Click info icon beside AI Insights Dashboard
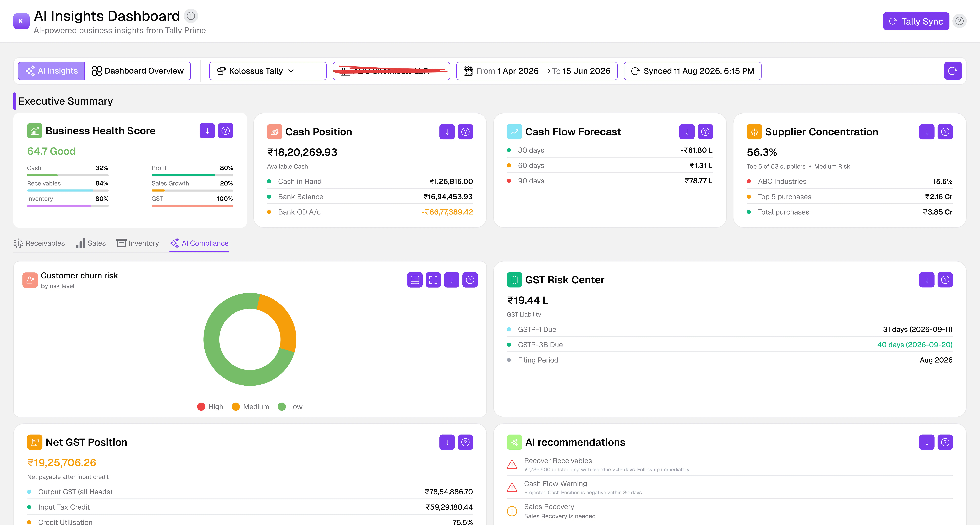Screen dimensions: 980x525 click(x=191, y=16)
